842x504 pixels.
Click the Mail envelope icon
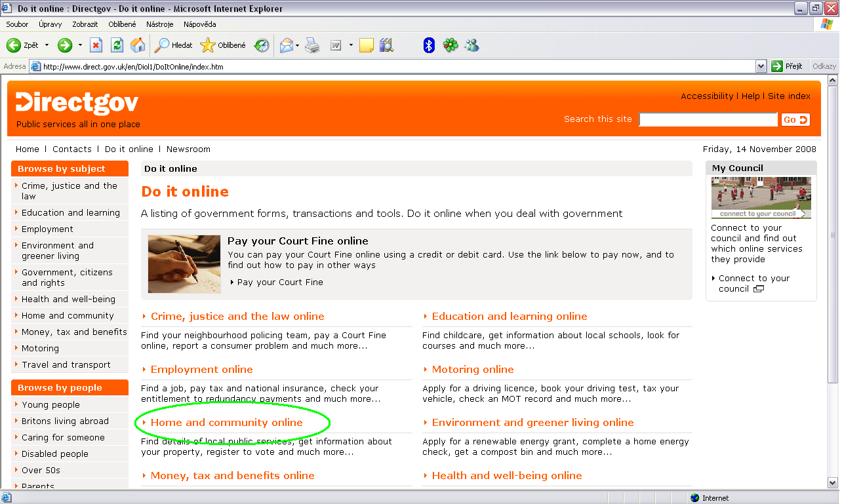pos(287,45)
